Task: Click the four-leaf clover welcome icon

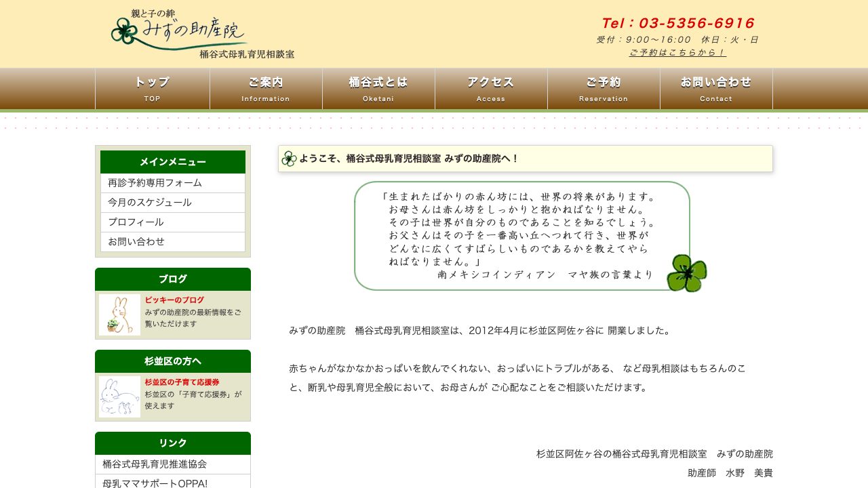Action: tap(288, 157)
